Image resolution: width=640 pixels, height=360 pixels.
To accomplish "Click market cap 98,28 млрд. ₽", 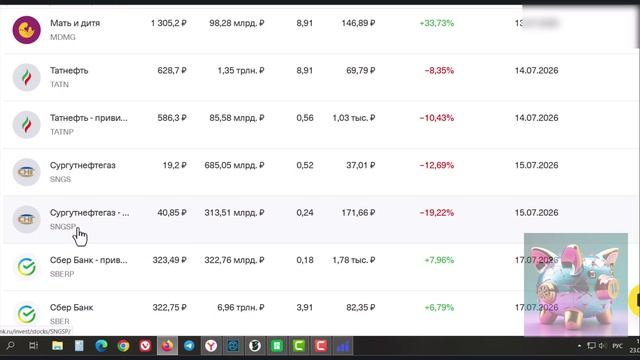I will coord(237,23).
